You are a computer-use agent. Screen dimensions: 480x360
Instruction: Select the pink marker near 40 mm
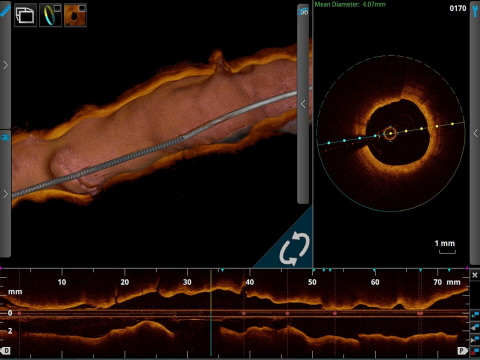point(244,313)
